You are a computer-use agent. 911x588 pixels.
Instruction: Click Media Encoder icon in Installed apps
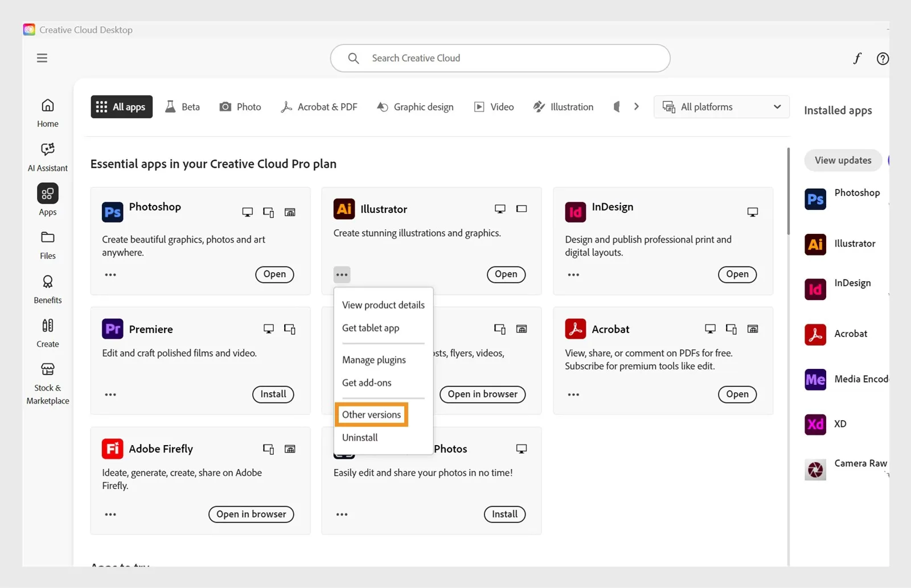coord(815,380)
